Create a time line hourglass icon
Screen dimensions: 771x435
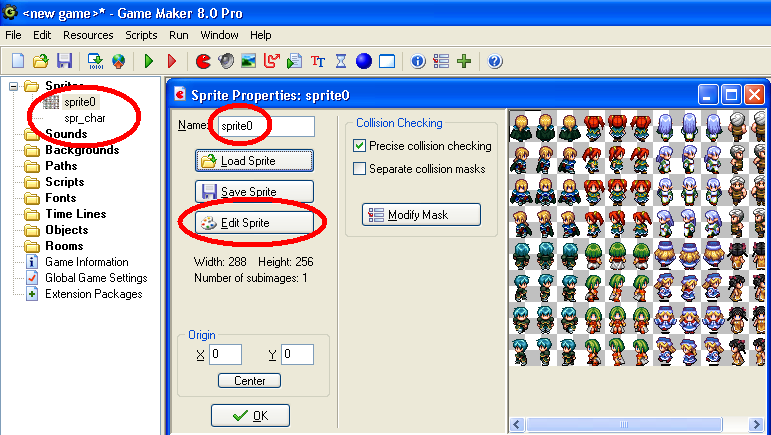click(341, 61)
